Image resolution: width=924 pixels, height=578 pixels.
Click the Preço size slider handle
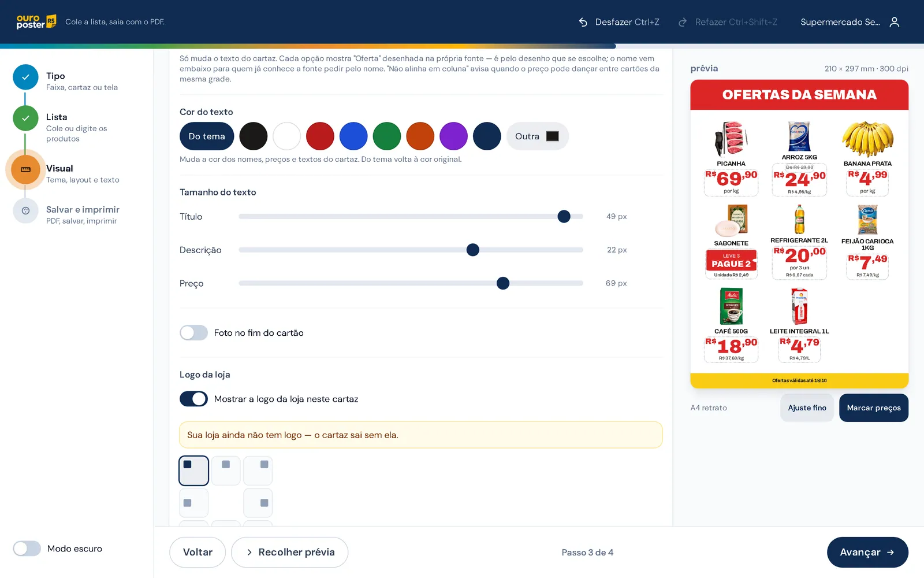pos(503,283)
